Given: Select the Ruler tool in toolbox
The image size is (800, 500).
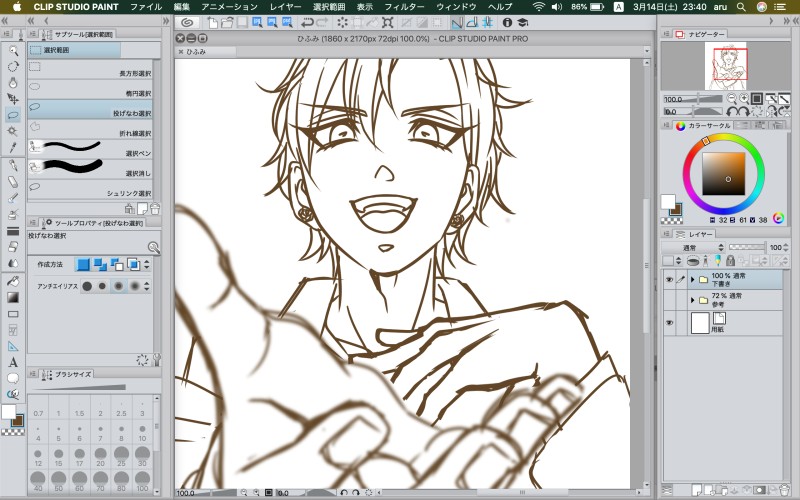Looking at the screenshot, I should click(x=13, y=346).
